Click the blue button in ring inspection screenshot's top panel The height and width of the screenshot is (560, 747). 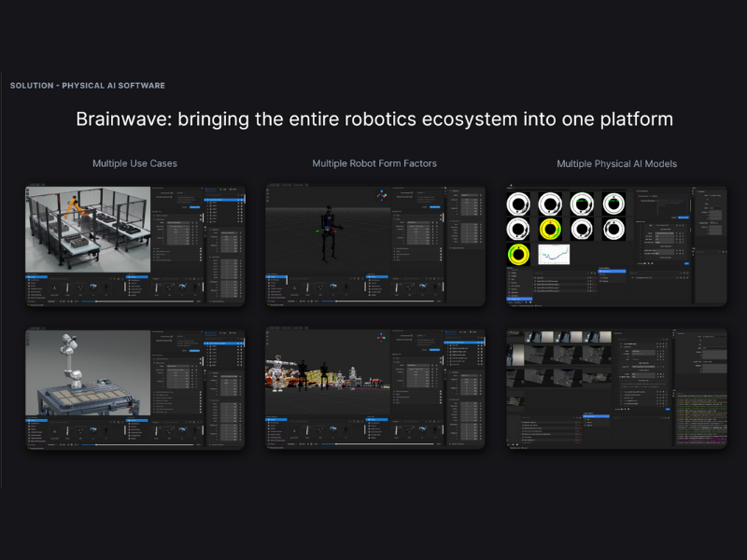(x=684, y=217)
